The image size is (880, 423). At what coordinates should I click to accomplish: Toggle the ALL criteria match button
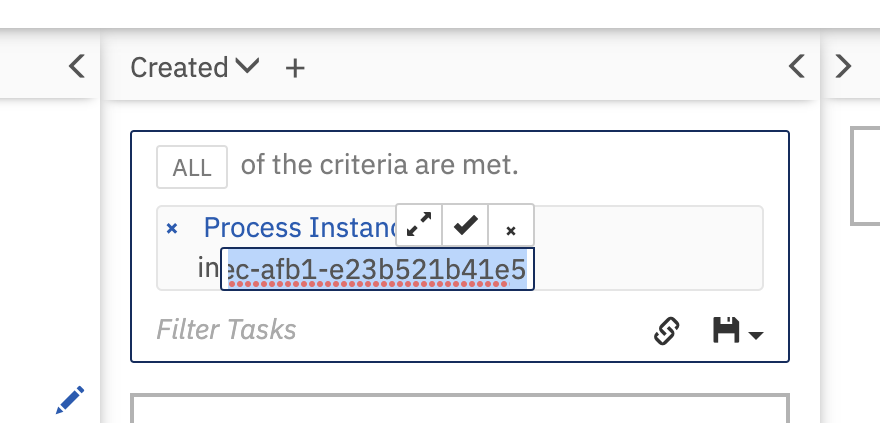point(192,167)
